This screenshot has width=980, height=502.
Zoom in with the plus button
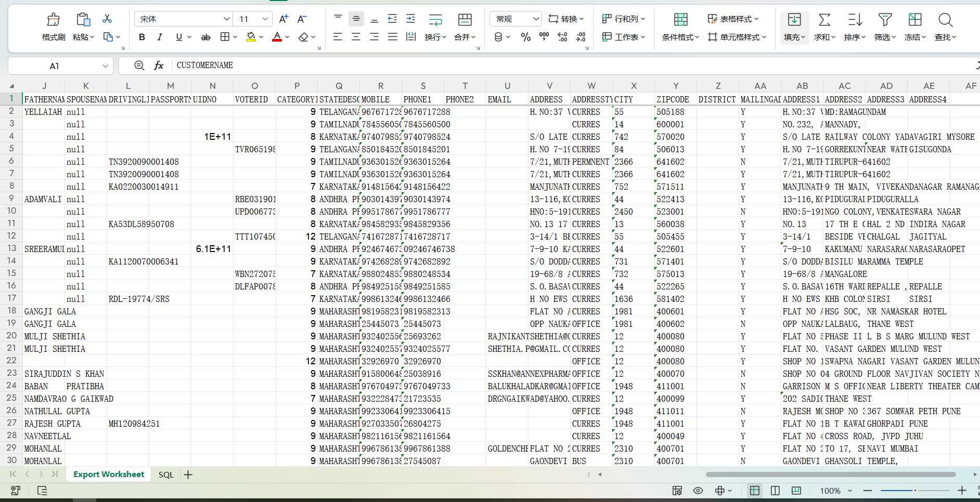click(962, 491)
